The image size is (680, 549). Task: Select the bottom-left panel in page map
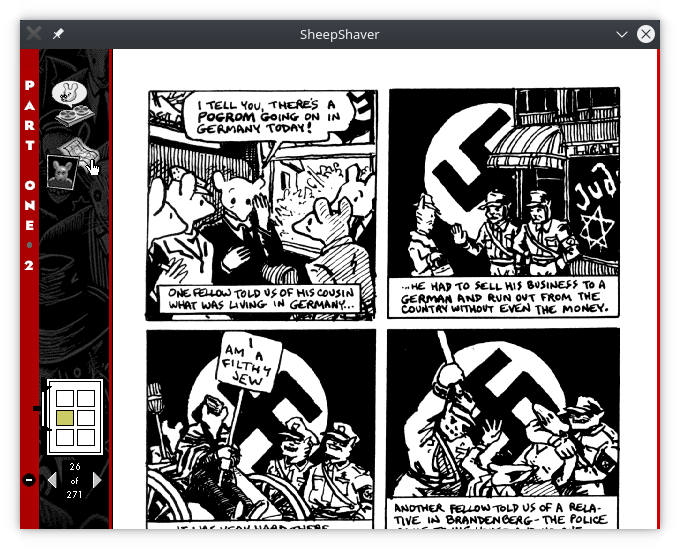(64, 437)
